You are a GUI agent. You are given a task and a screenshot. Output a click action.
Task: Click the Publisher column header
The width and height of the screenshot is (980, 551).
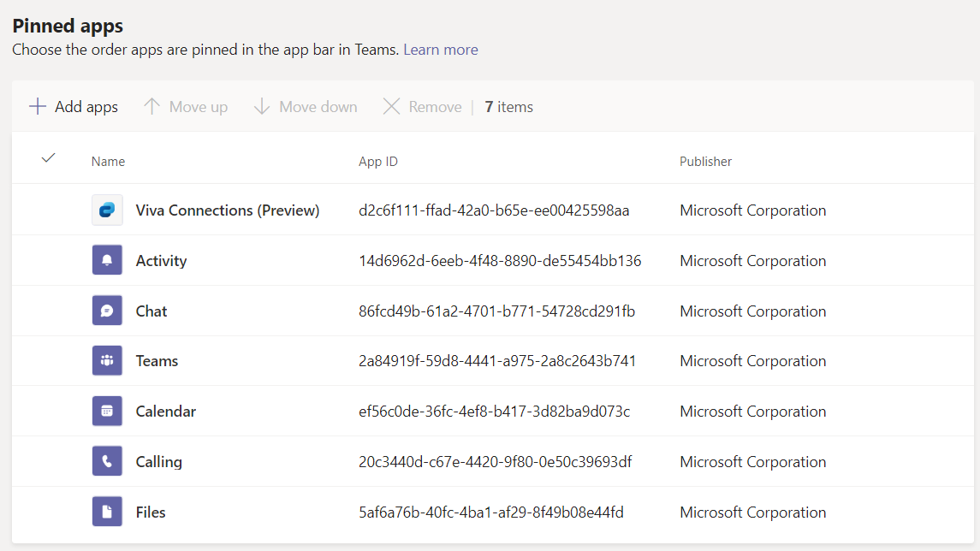coord(705,162)
